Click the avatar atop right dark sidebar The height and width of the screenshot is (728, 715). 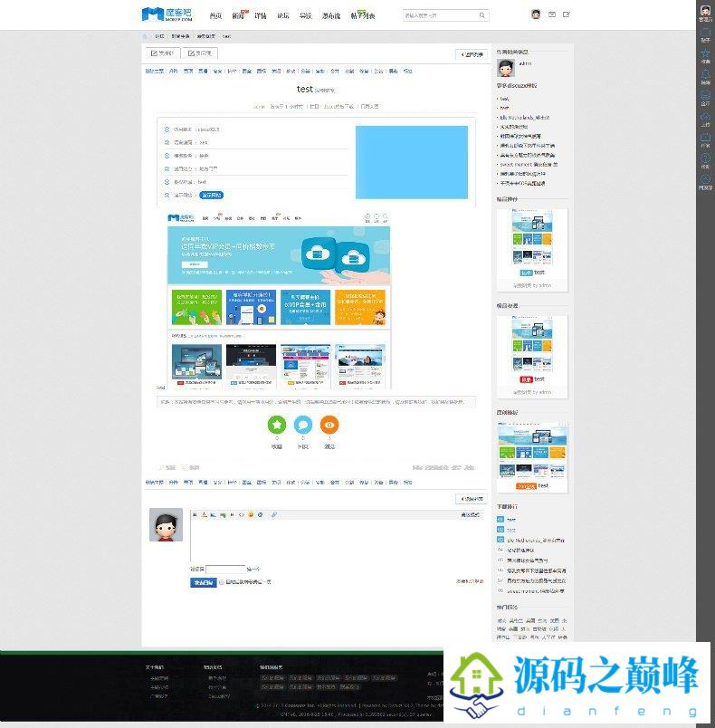[705, 10]
